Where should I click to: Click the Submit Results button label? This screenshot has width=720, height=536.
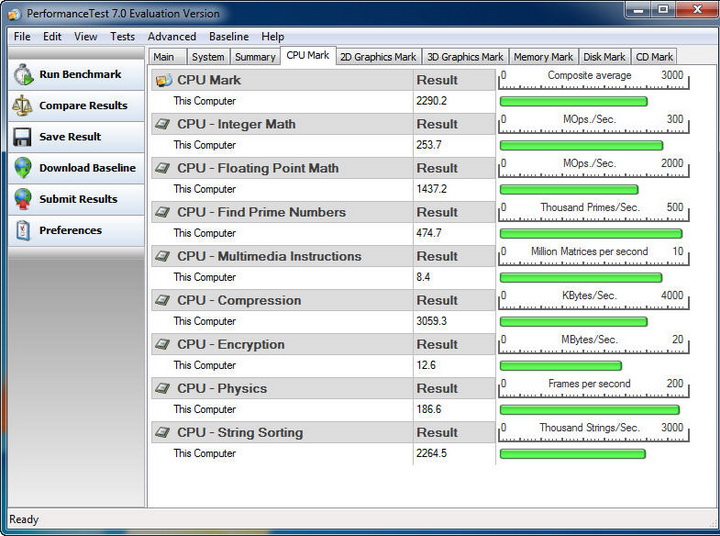pyautogui.click(x=78, y=199)
